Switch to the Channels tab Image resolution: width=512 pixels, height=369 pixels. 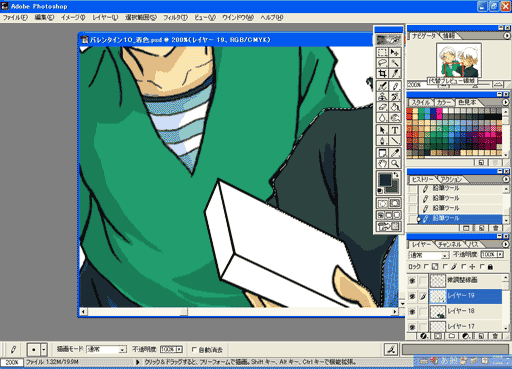point(450,245)
